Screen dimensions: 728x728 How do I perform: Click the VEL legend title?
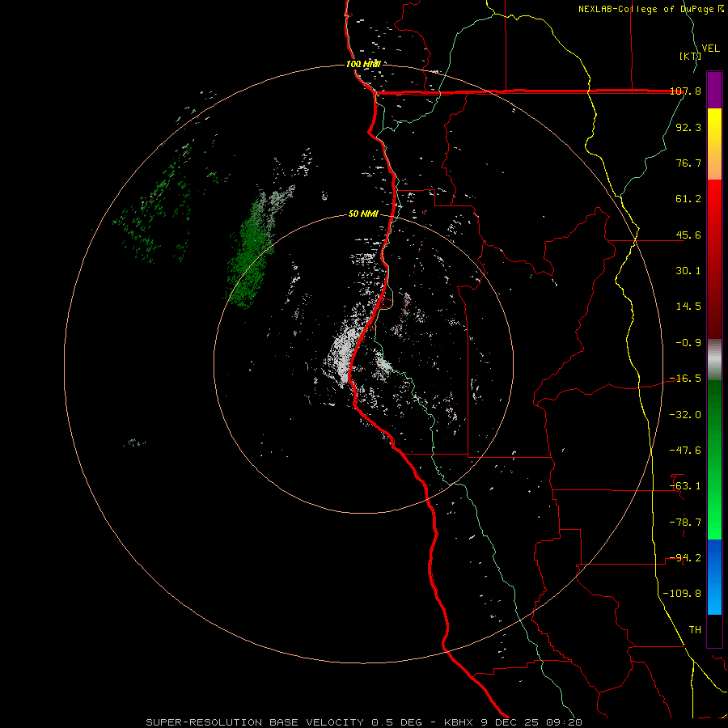pos(710,48)
